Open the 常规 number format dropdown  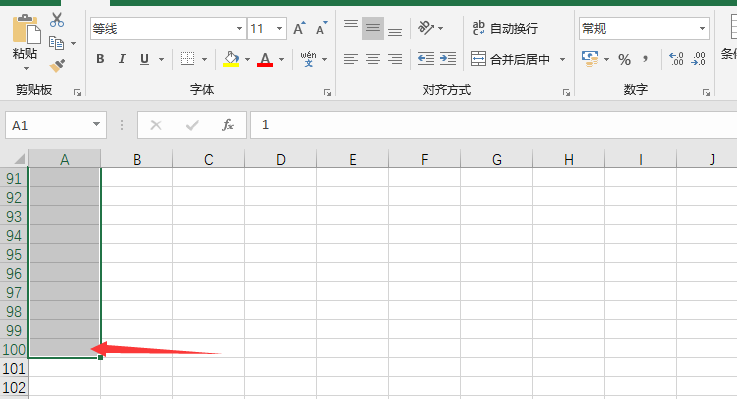[702, 29]
